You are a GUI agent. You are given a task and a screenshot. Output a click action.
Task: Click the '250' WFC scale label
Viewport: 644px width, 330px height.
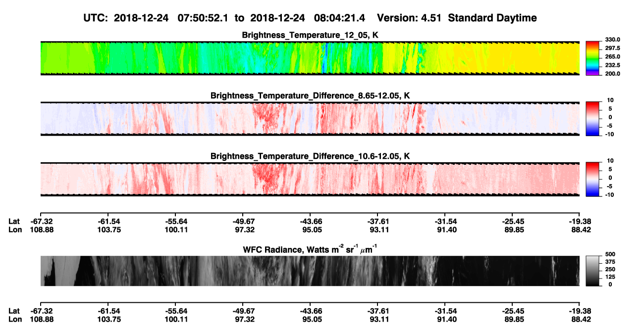point(609,269)
